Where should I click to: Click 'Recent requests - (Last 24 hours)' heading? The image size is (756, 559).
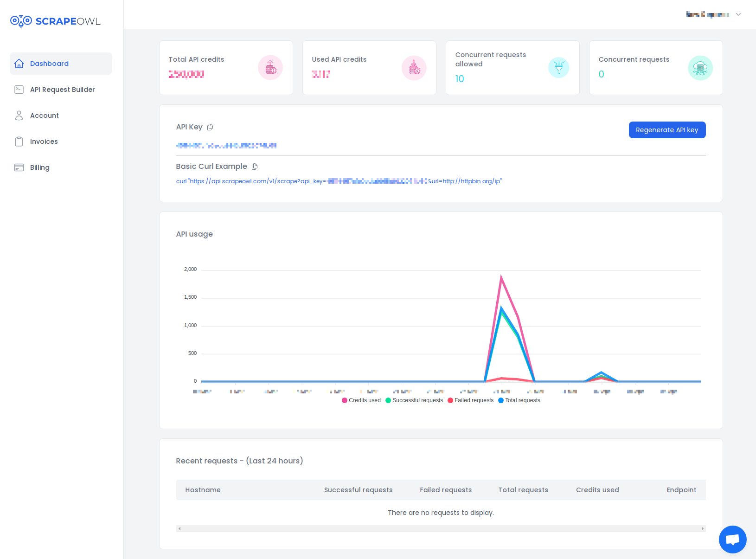click(x=239, y=461)
